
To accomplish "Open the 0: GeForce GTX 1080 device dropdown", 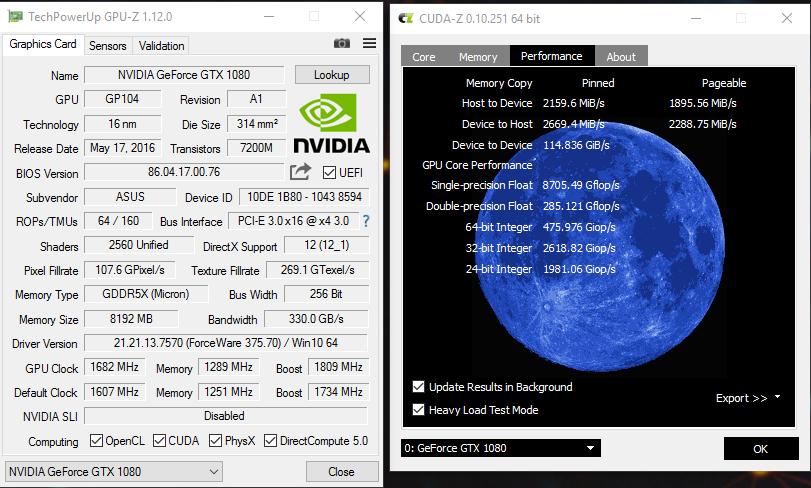I will pos(501,448).
